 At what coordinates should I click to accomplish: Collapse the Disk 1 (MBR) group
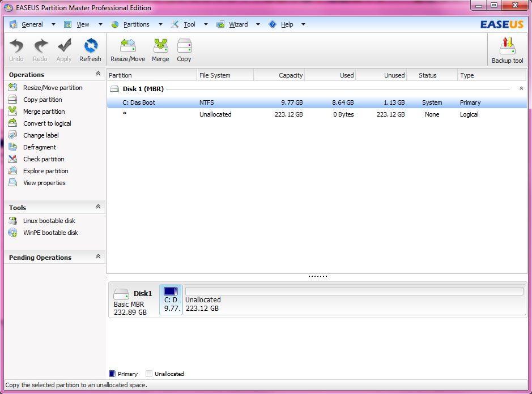point(521,89)
